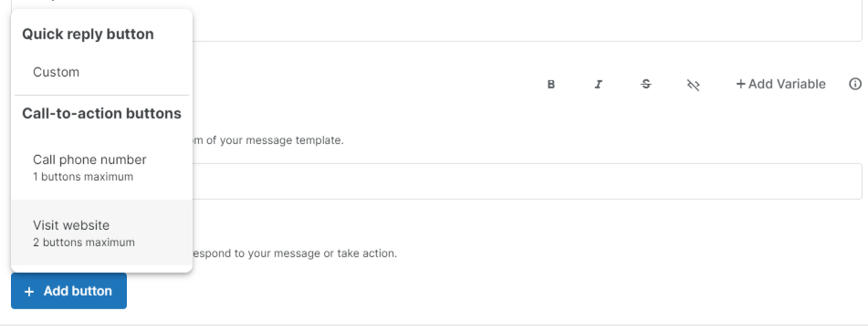
Task: Click the 'of your message template.' text
Action: pyautogui.click(x=275, y=140)
